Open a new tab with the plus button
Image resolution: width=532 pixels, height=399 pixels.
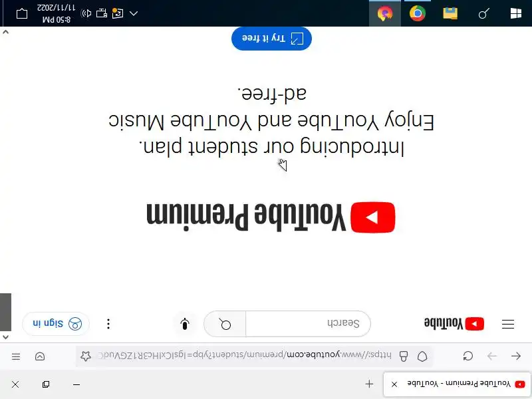[x=369, y=384]
